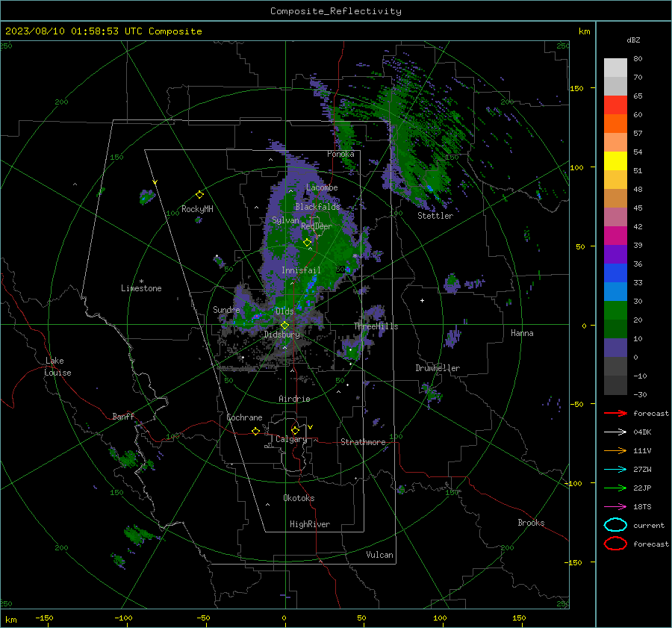Click the Didsbury city label
Viewport: 672px width, 628px height.
click(x=282, y=335)
